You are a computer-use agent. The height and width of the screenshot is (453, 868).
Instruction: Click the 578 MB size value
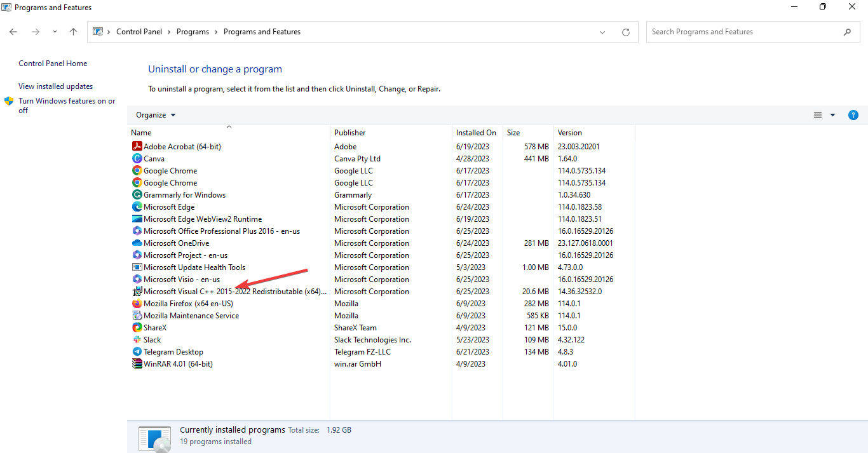tap(536, 147)
